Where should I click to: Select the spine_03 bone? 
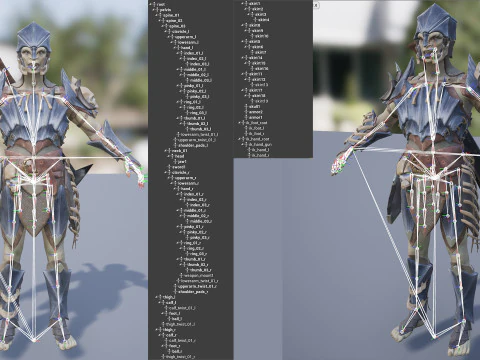177,26
